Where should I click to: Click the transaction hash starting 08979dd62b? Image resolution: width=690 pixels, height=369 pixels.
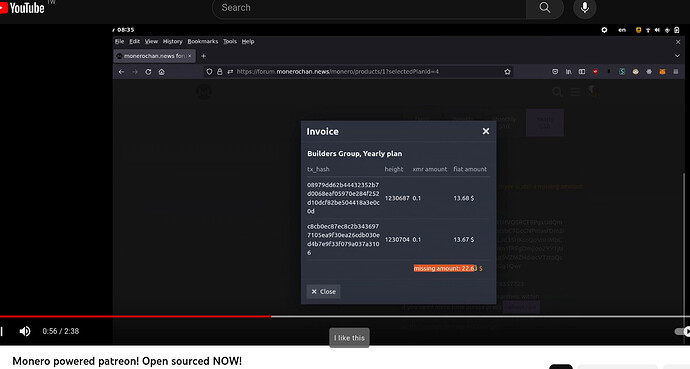(x=343, y=198)
